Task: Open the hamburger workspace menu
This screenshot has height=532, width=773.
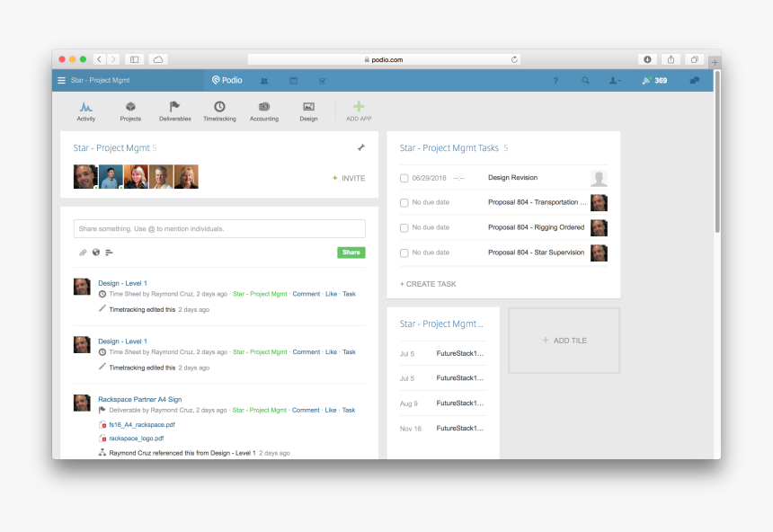Action: pos(62,80)
